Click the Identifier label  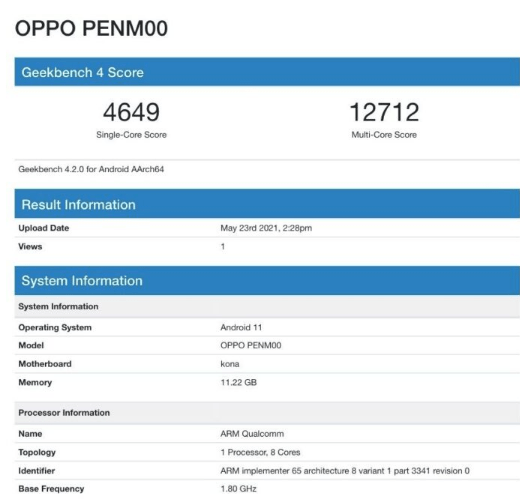point(37,471)
